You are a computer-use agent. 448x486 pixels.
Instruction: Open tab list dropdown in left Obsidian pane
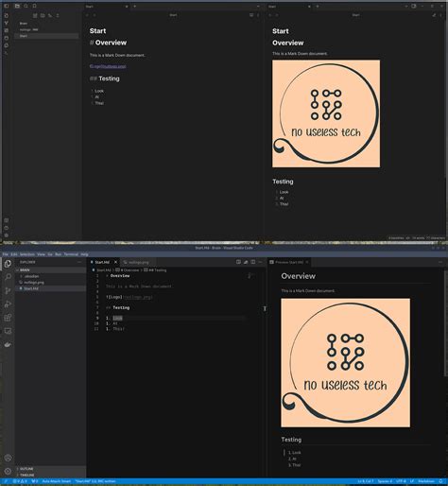click(x=258, y=6)
